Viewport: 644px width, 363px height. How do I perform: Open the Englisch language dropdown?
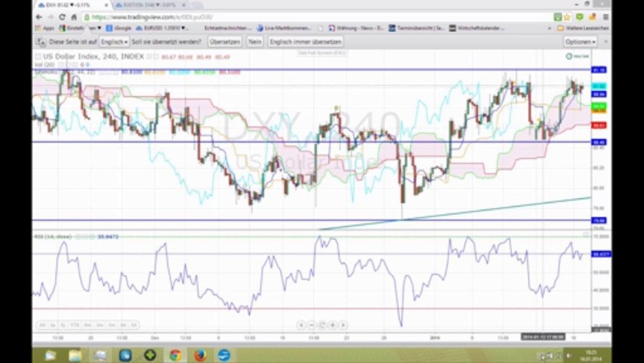[114, 42]
